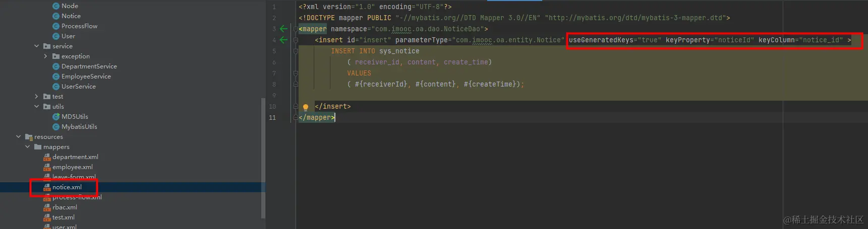Click the EmployeeService class icon

point(56,77)
